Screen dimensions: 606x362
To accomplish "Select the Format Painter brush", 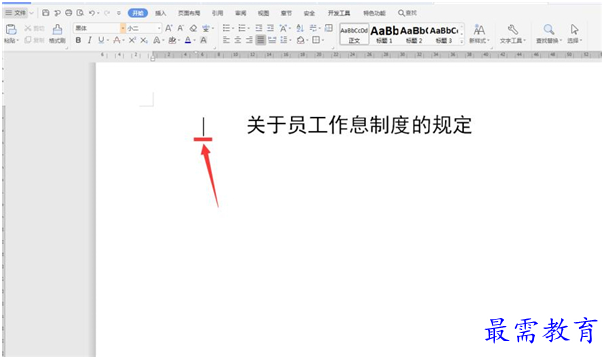I will pyautogui.click(x=57, y=29).
